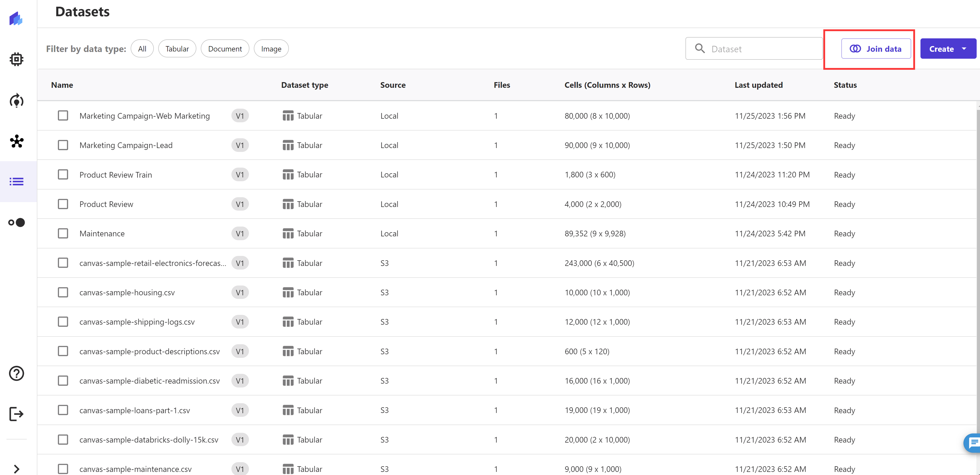Select checkbox for canvas-sample-shipping-logs.csv

click(x=63, y=322)
